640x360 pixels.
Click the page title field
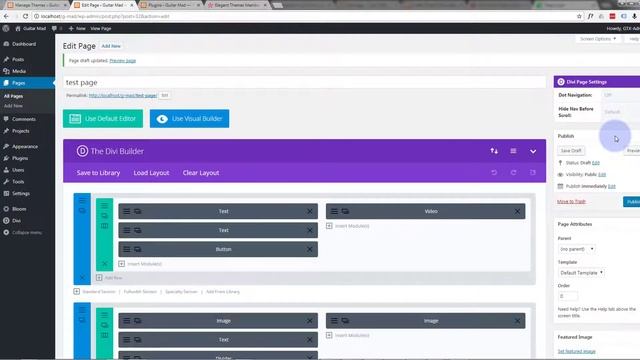coord(304,82)
